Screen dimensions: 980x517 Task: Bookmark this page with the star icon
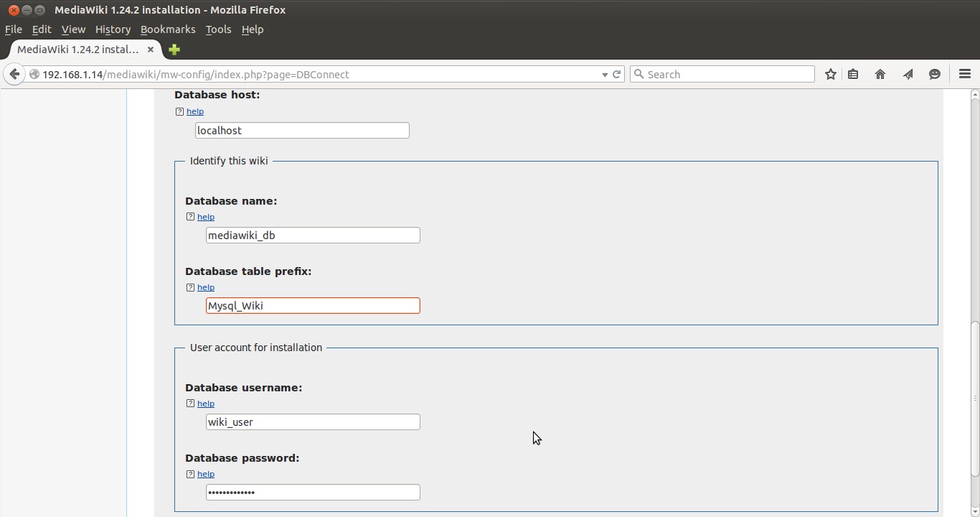[x=830, y=74]
